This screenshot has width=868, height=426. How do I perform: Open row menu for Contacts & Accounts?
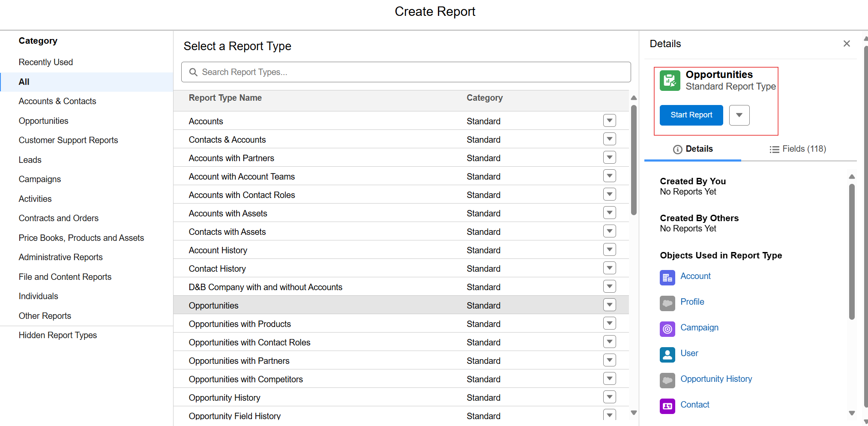[x=609, y=139]
